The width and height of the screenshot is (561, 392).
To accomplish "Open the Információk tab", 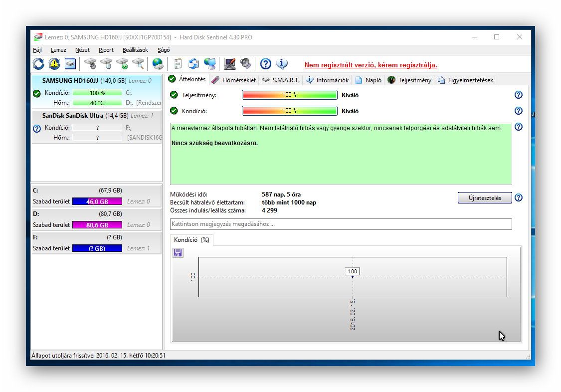I will point(327,80).
